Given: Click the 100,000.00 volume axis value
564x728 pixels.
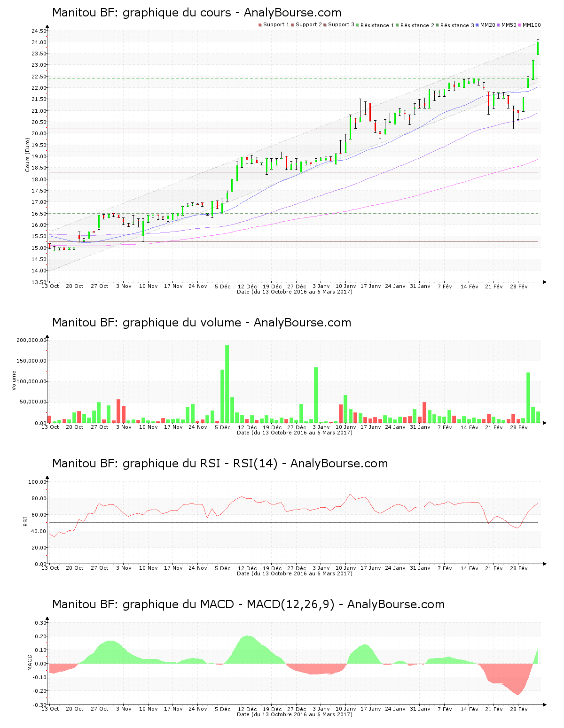Looking at the screenshot, I should (x=31, y=381).
